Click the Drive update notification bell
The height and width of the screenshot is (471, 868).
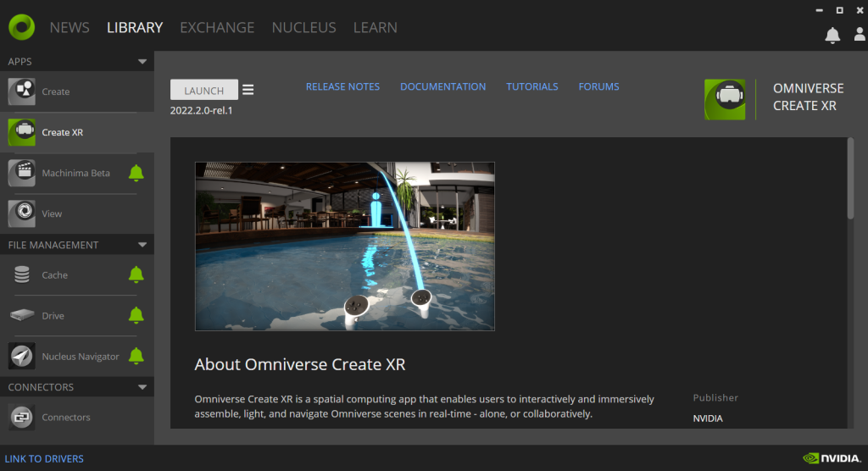(136, 315)
